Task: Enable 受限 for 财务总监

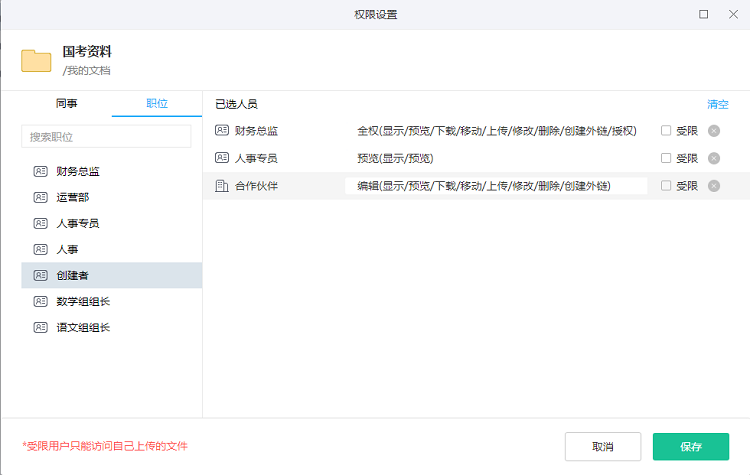Action: point(666,131)
